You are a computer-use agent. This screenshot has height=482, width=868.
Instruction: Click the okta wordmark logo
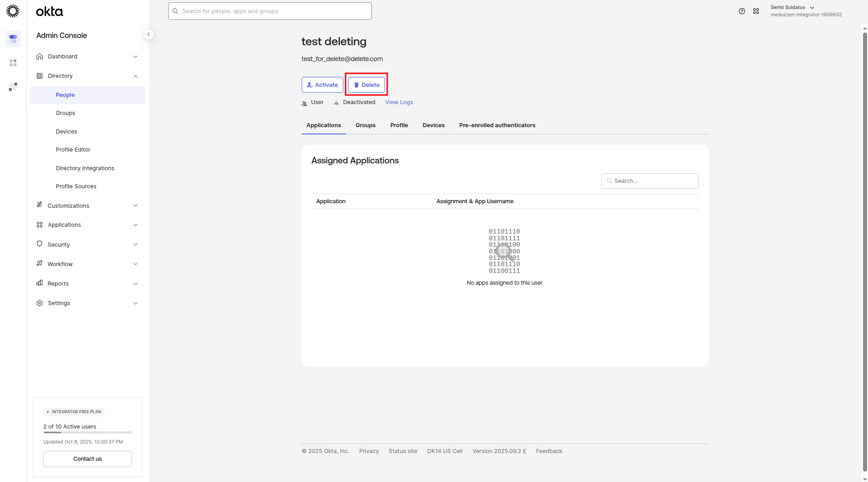pos(49,11)
